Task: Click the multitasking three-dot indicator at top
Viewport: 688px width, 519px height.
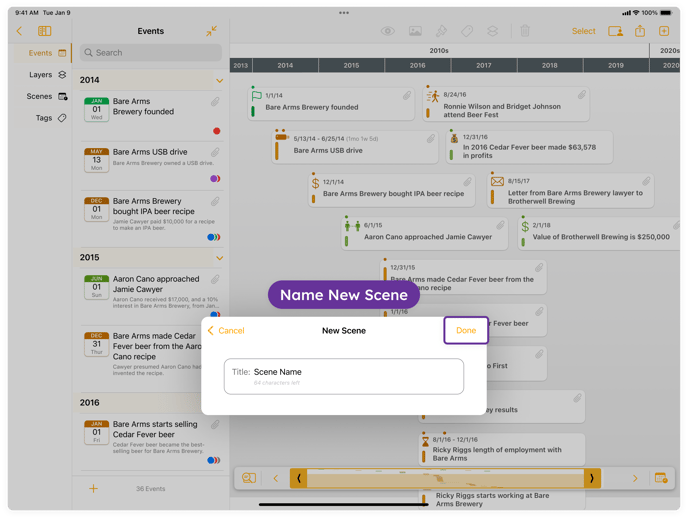Action: point(344,13)
